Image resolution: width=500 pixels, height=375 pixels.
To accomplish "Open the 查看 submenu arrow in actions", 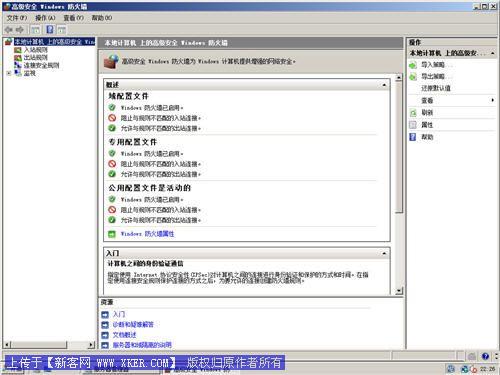I will click(493, 100).
